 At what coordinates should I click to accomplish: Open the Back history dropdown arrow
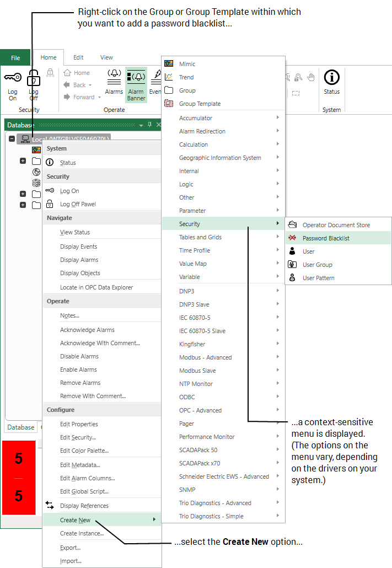click(x=90, y=85)
